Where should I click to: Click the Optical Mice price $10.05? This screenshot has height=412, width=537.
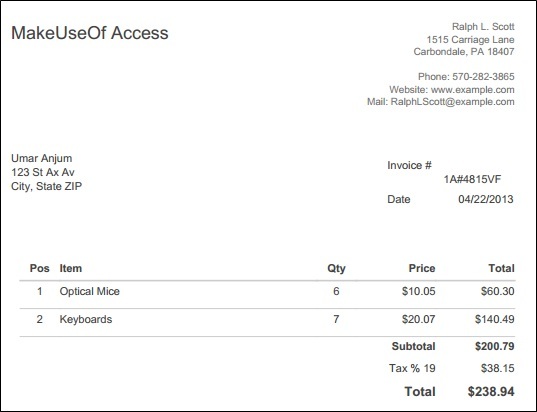pyautogui.click(x=419, y=291)
